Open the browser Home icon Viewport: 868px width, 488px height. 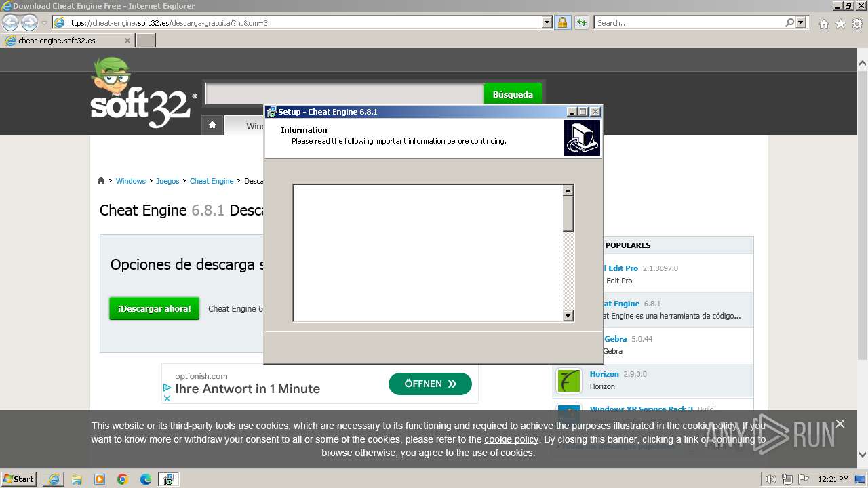pyautogui.click(x=823, y=24)
